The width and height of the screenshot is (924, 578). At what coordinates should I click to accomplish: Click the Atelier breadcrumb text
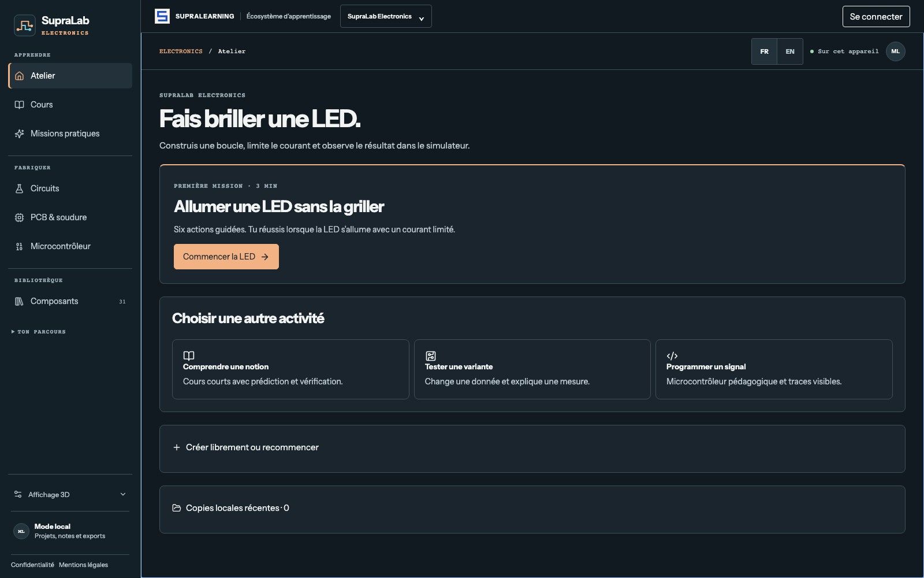(232, 51)
